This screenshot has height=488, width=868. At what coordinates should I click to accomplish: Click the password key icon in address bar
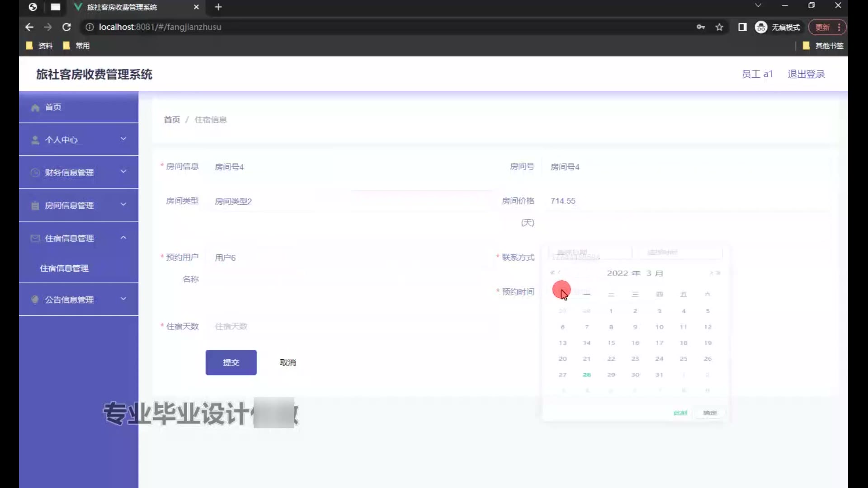701,27
